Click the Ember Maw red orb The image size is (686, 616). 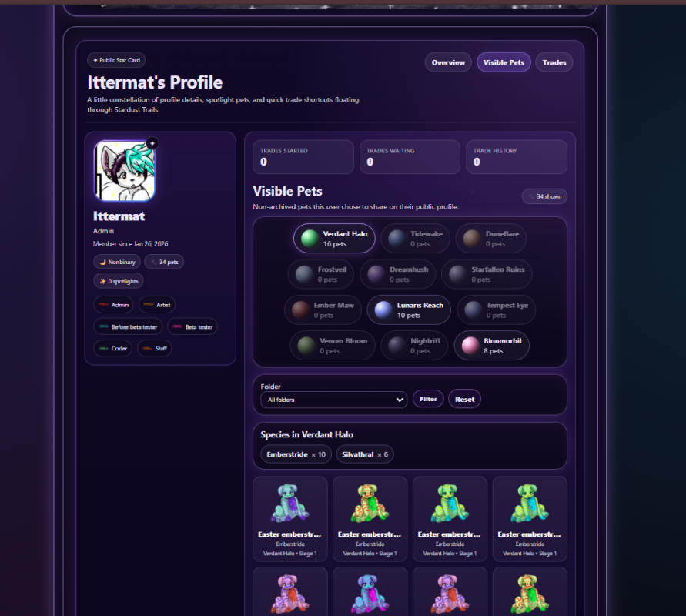(300, 310)
